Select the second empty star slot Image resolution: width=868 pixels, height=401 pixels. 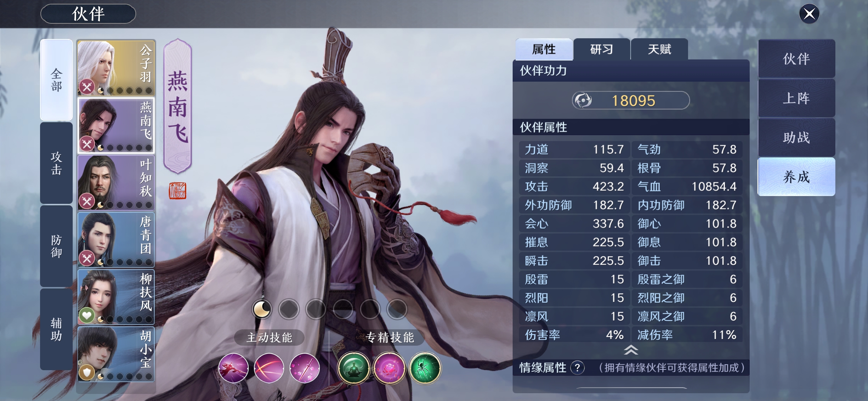tap(316, 309)
